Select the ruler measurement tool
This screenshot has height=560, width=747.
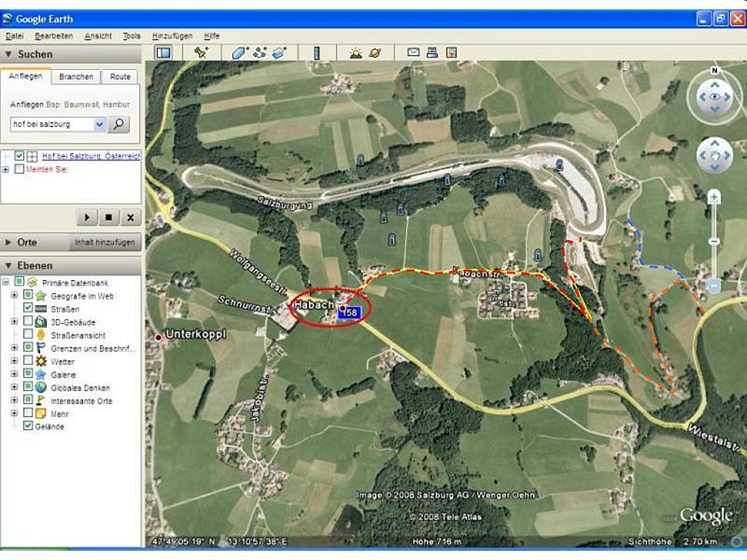click(x=317, y=53)
